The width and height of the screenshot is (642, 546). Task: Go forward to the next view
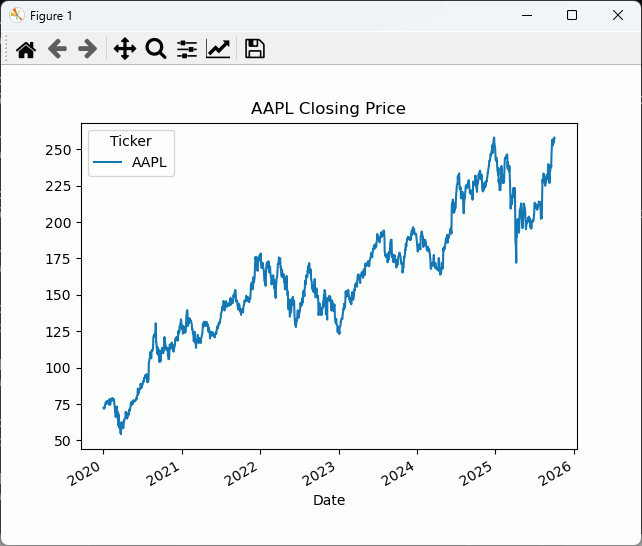pos(88,49)
